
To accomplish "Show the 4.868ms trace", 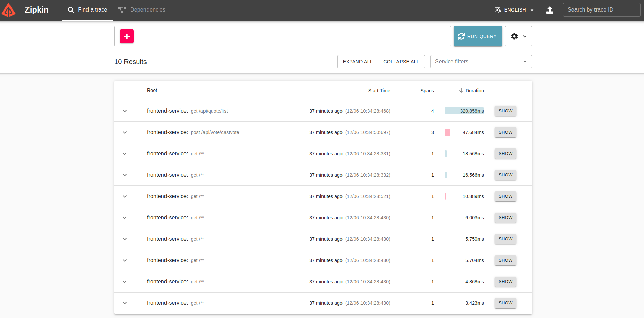I will pyautogui.click(x=505, y=282).
